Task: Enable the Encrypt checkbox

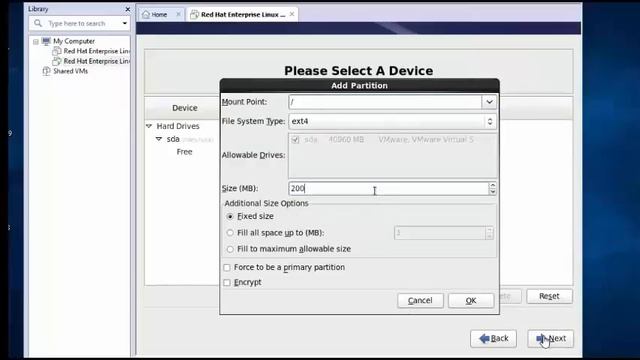Action: point(227,282)
